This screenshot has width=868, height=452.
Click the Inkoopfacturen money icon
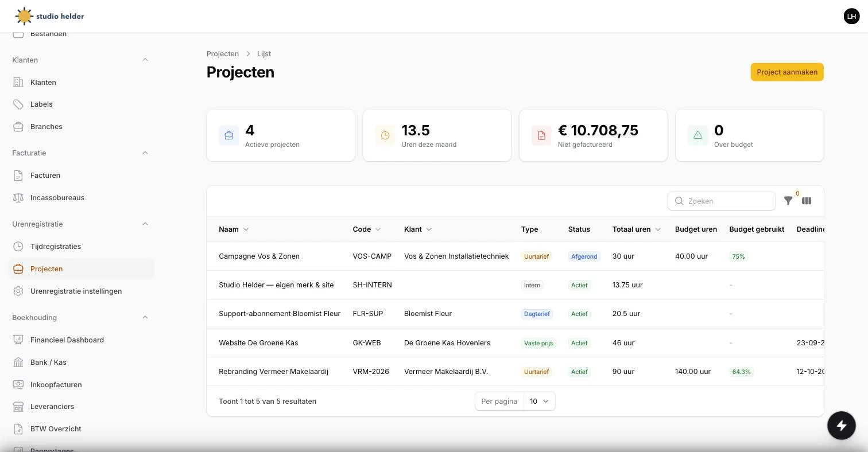(18, 385)
